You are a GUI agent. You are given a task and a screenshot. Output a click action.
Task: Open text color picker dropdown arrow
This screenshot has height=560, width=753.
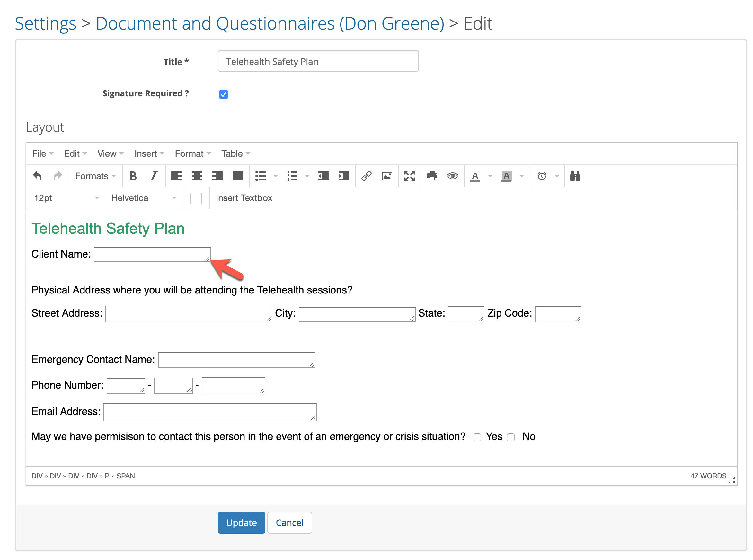490,176
